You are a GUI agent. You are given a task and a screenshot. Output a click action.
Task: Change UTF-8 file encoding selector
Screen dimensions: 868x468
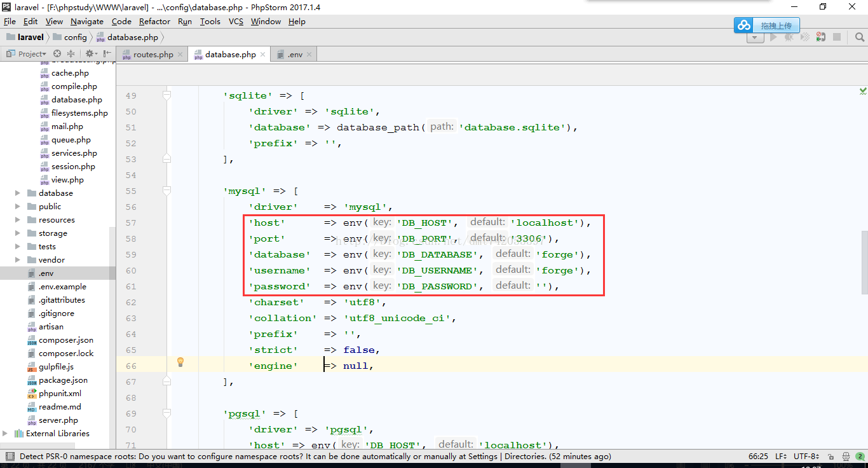pos(807,457)
